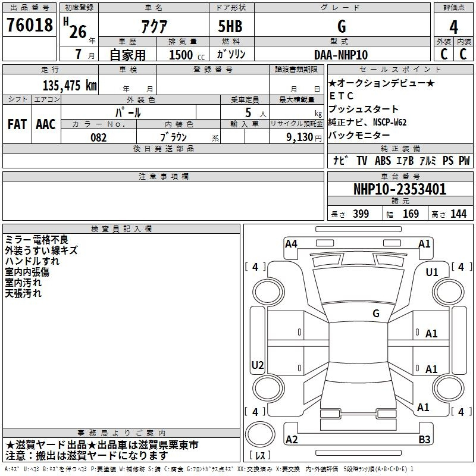Click the first registration year H26
476x476 pixels.
coord(75,28)
